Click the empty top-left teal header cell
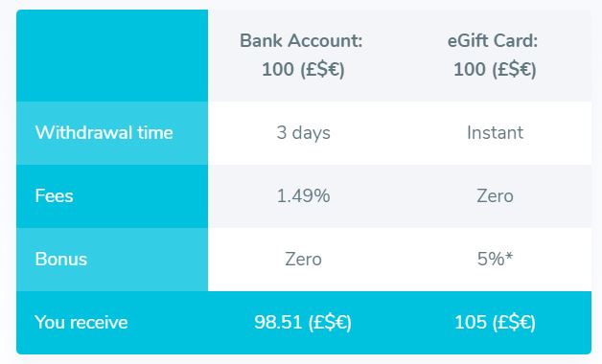This screenshot has height=364, width=602. [112, 56]
